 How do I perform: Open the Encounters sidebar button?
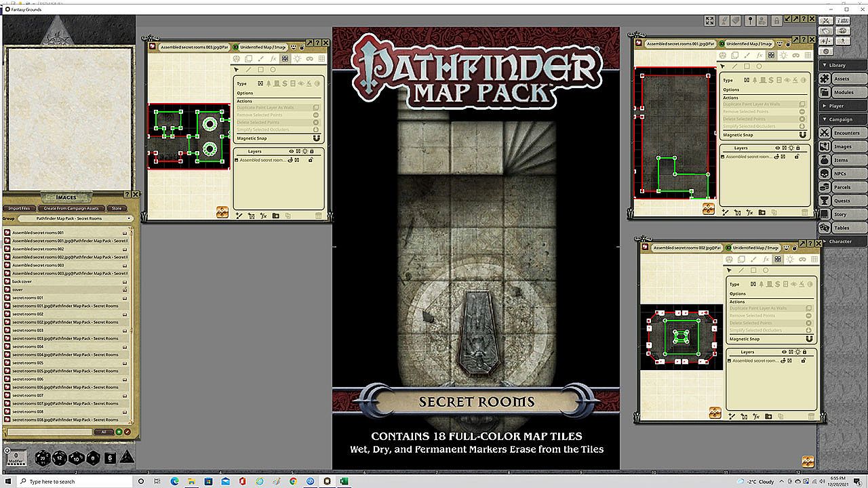tap(846, 133)
